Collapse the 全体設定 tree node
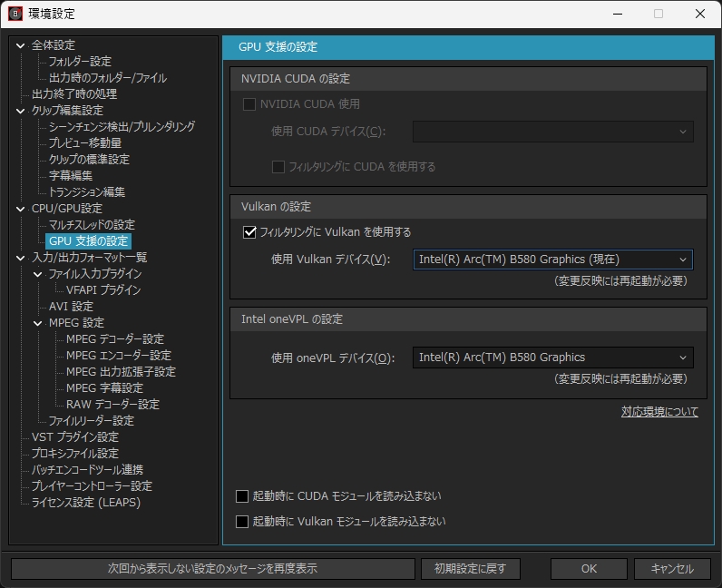 pos(20,45)
